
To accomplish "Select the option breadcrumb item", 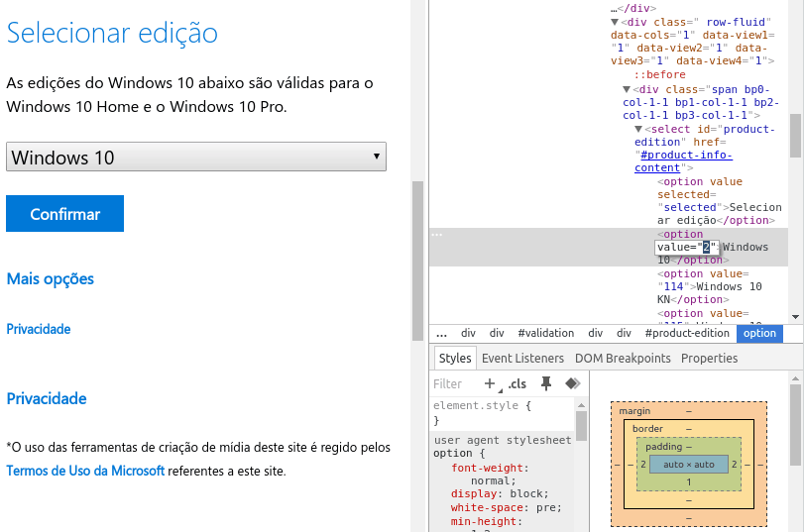I will point(759,333).
